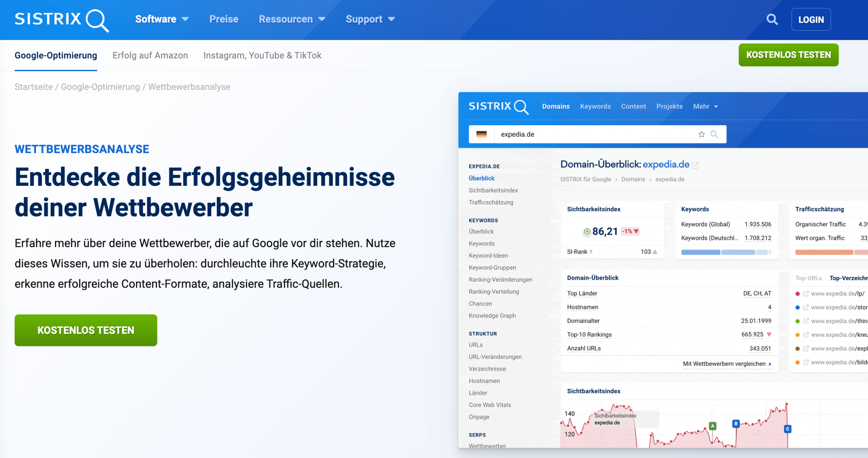Open the Content tab in the dashboard
This screenshot has height=458, width=868.
[x=633, y=106]
